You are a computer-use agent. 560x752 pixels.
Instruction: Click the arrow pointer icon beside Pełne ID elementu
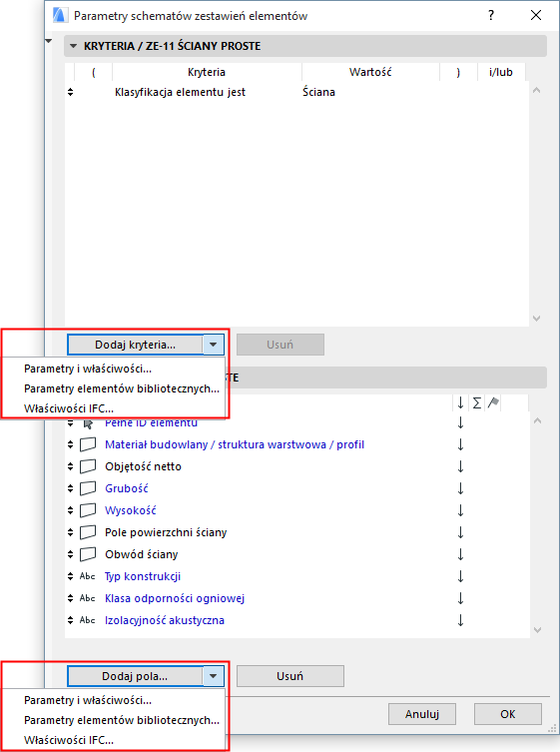tap(88, 424)
